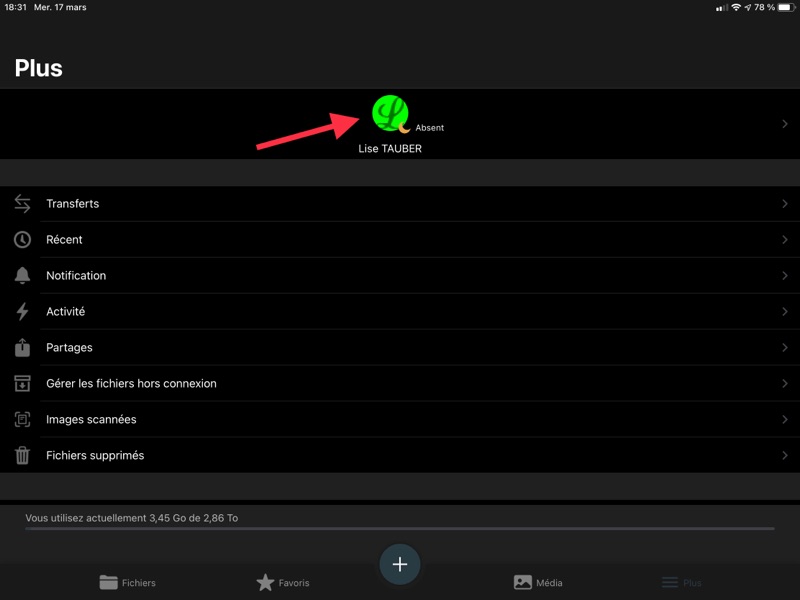Tap the Absent status label
The width and height of the screenshot is (800, 600).
pyautogui.click(x=430, y=128)
